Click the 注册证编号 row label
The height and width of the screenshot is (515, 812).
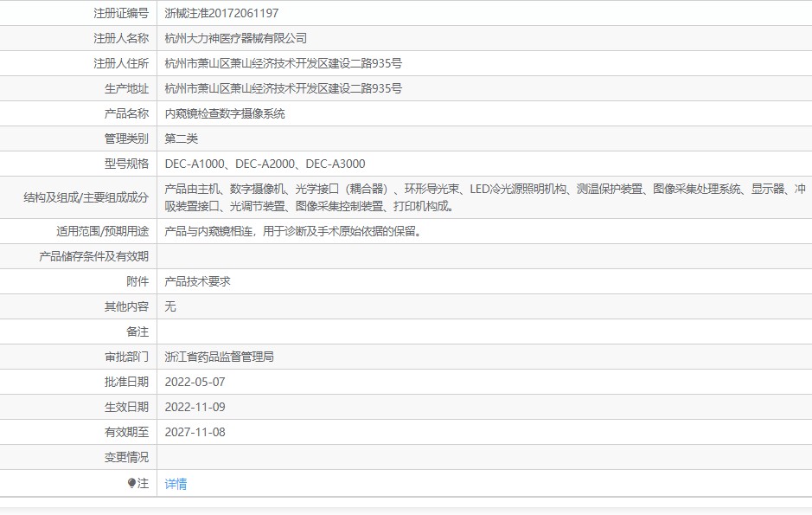(120, 13)
